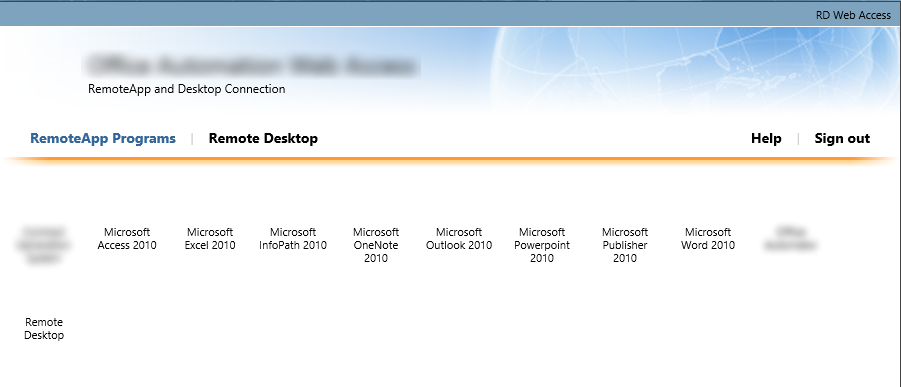Open the Help link
The width and height of the screenshot is (901, 387).
pyautogui.click(x=766, y=139)
